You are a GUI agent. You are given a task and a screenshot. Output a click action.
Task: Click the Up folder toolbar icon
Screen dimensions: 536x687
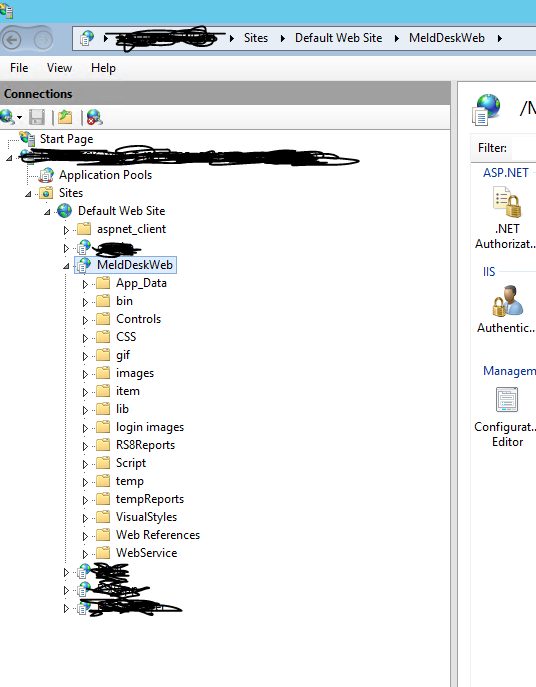point(65,117)
